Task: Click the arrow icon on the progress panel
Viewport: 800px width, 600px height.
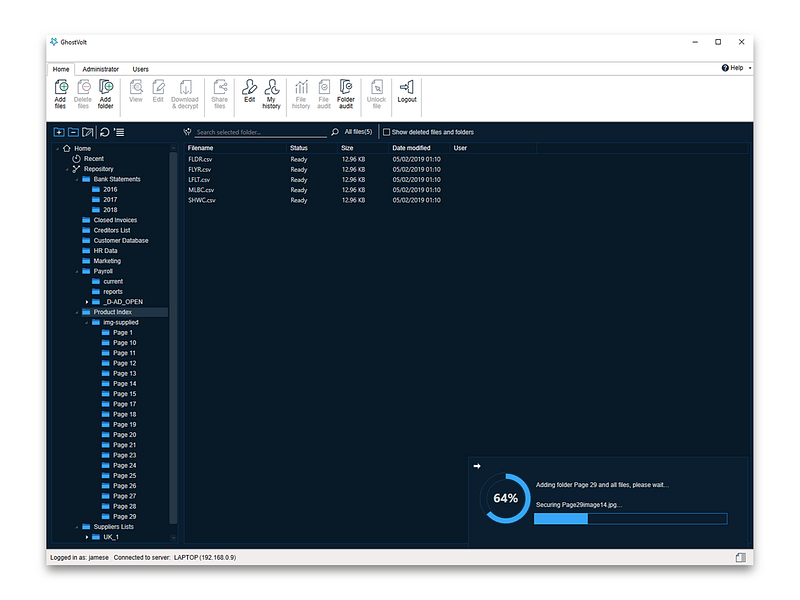Action: pos(477,466)
